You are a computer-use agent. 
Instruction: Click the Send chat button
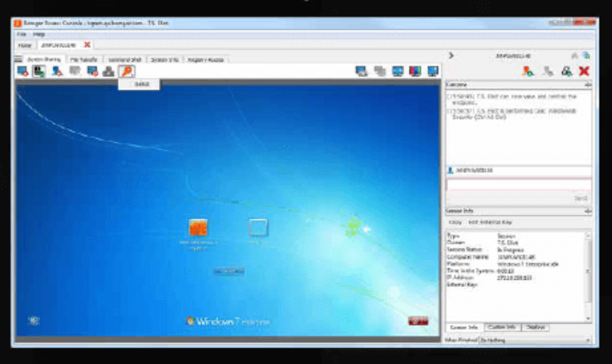pyautogui.click(x=581, y=198)
